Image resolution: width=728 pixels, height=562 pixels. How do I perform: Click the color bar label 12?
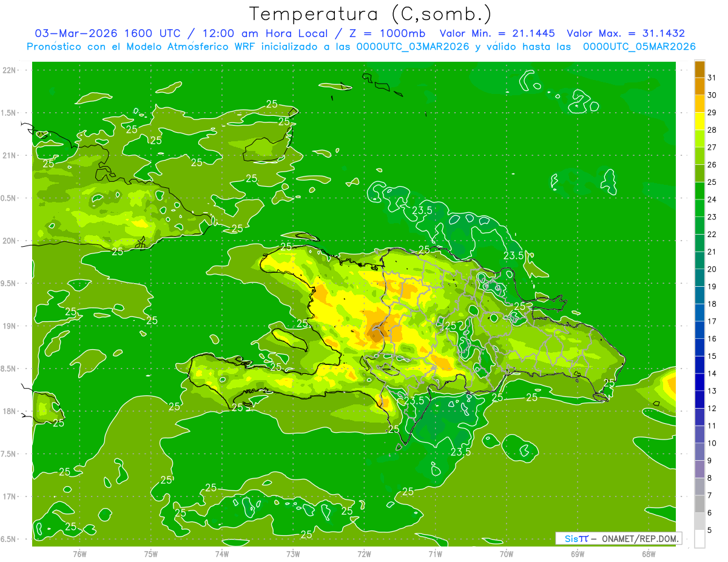coord(712,409)
